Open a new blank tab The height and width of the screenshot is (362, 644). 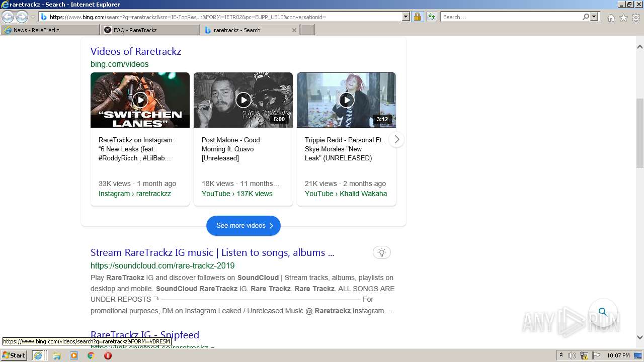coord(307,30)
